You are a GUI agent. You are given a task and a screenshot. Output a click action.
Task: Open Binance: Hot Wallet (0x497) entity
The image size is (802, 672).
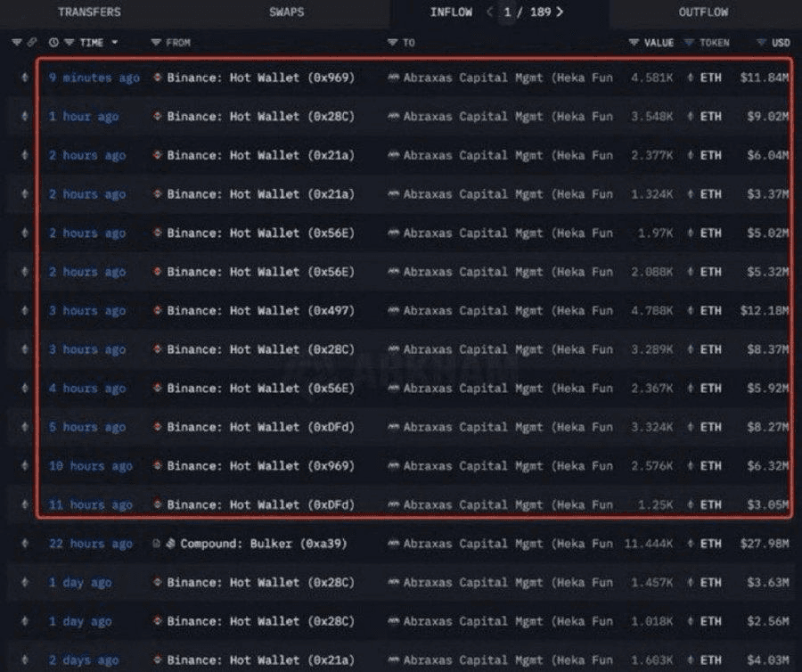(x=260, y=310)
